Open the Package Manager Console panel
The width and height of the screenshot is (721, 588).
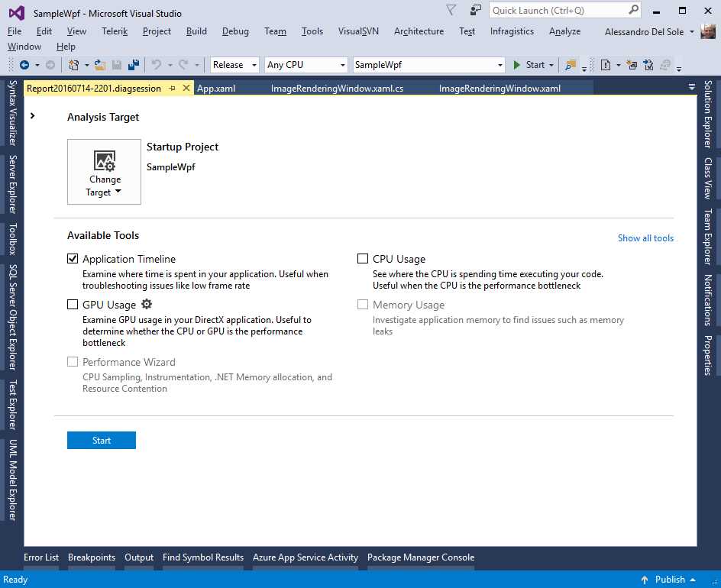pyautogui.click(x=421, y=557)
